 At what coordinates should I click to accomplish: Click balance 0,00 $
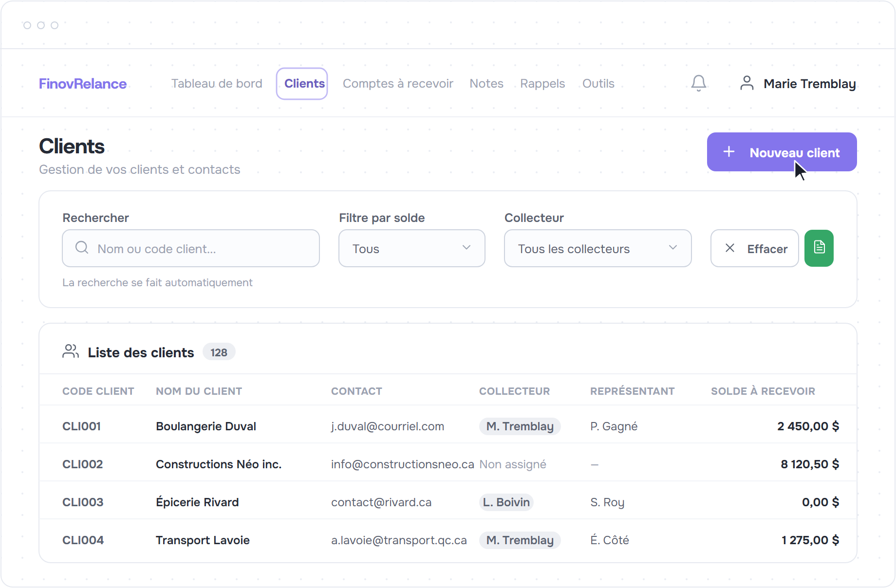pos(821,502)
